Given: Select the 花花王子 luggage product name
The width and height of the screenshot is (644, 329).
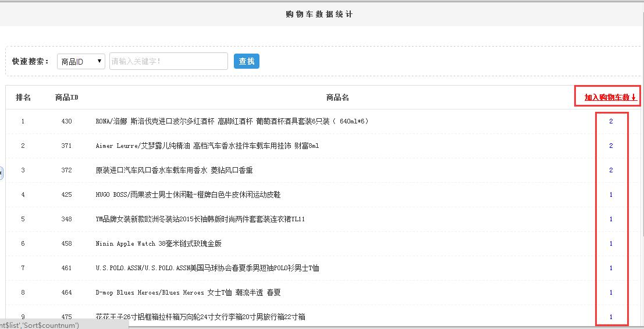Looking at the screenshot, I should [201, 317].
